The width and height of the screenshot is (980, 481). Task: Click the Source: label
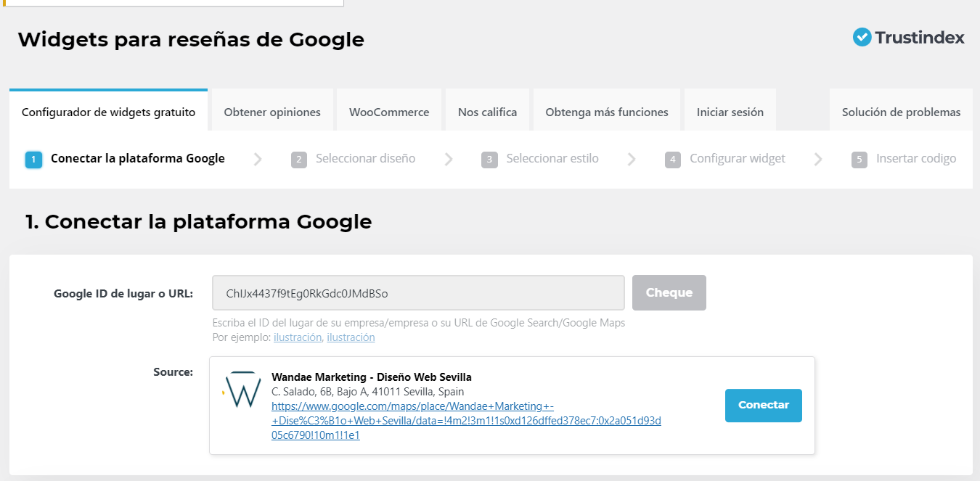tap(173, 372)
